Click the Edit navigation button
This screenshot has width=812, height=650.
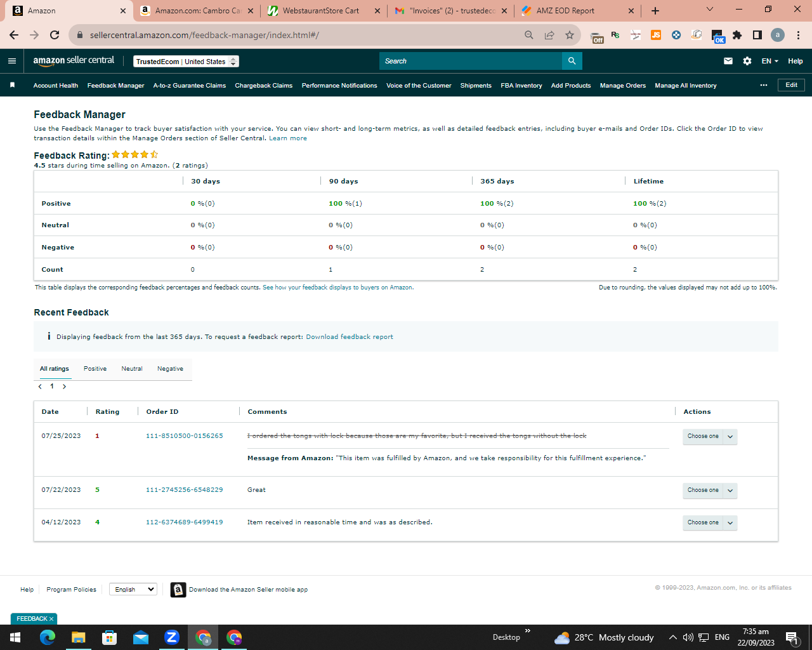[791, 85]
